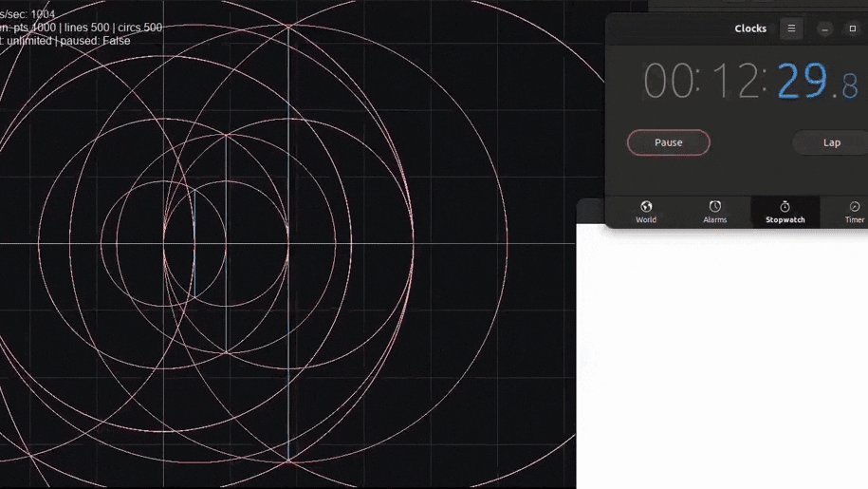Click the 'circs 500' overlay text
The width and height of the screenshot is (868, 489).
[x=139, y=28]
